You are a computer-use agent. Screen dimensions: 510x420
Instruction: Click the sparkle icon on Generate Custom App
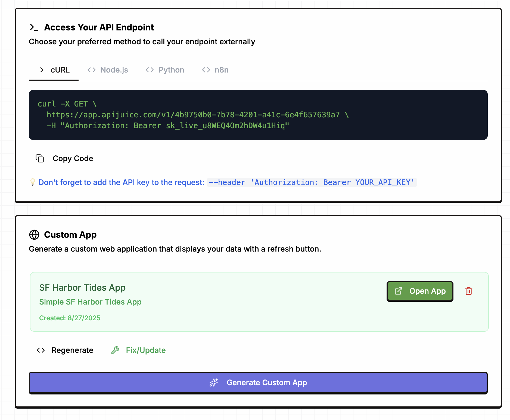214,383
